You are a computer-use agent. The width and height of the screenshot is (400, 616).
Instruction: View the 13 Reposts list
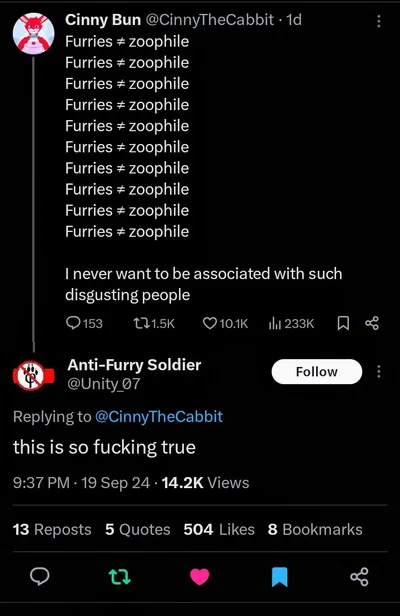[x=52, y=529]
